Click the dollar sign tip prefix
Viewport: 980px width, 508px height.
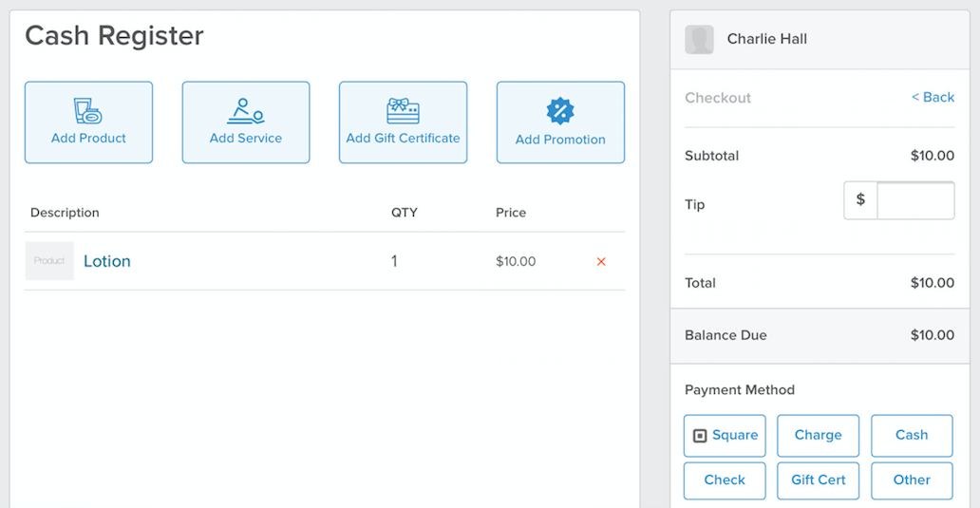click(x=860, y=200)
